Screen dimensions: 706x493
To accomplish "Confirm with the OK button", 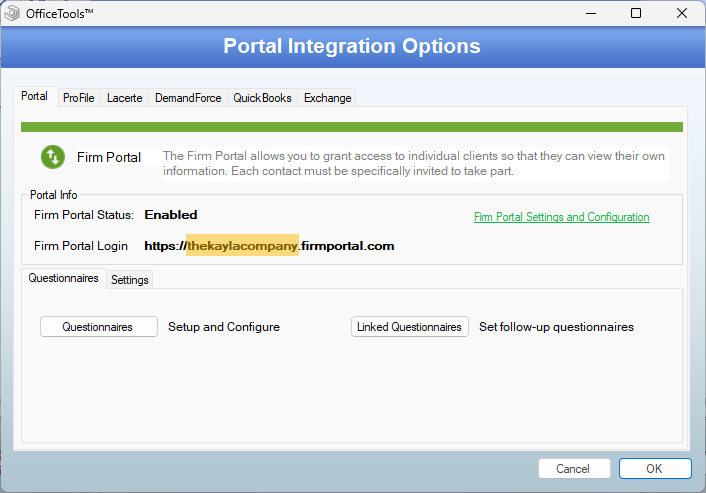I will 655,469.
